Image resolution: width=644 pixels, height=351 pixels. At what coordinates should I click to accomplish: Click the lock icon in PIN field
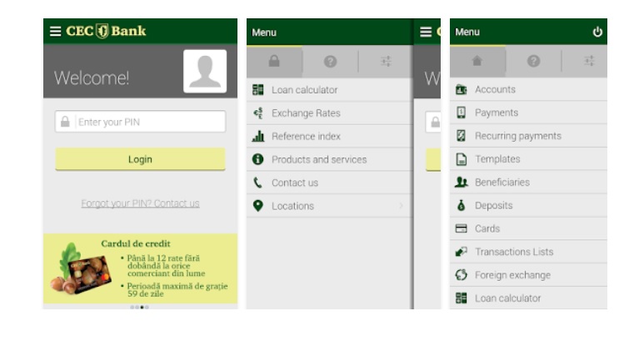tap(65, 122)
